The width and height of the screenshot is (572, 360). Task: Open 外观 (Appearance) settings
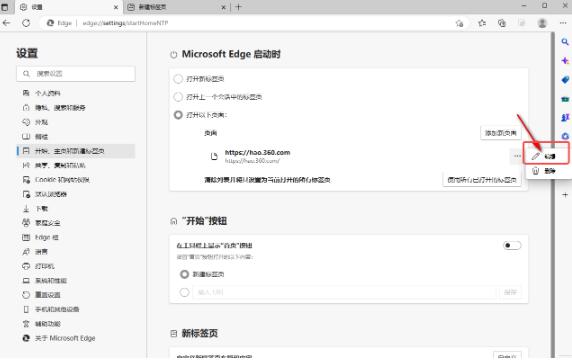click(76, 122)
